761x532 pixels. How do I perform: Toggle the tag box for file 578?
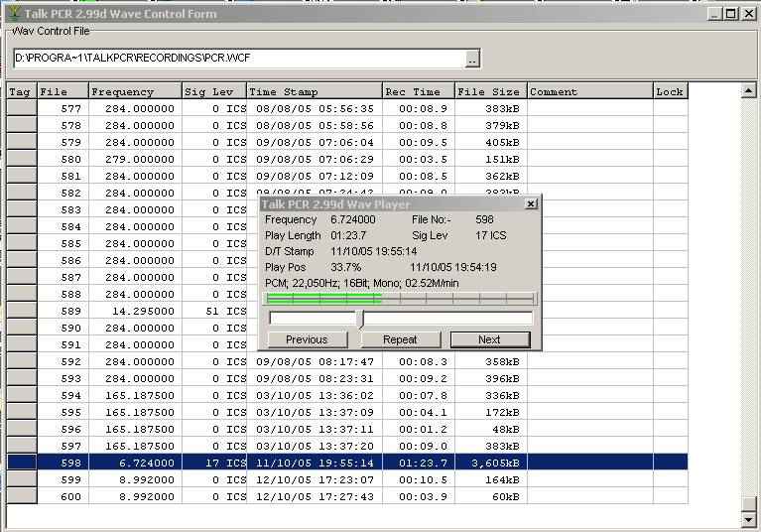coord(22,125)
